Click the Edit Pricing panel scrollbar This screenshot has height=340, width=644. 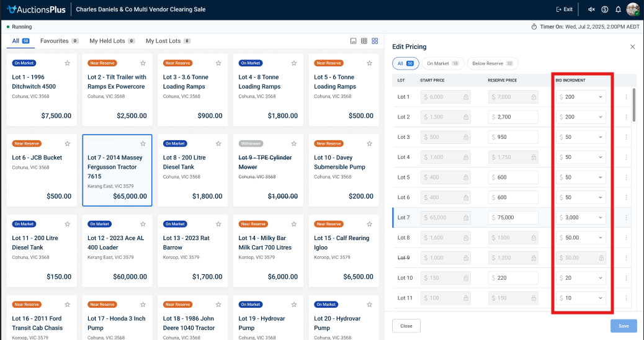(633, 105)
